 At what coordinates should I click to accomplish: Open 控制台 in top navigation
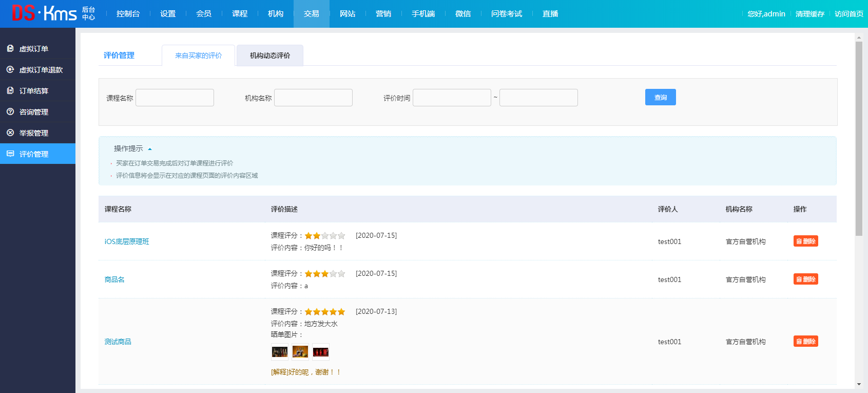pyautogui.click(x=128, y=14)
